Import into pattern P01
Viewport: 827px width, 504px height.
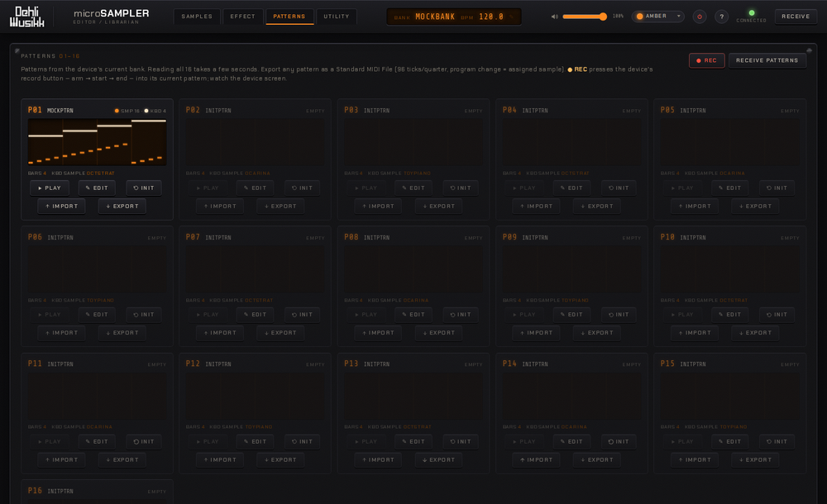61,206
